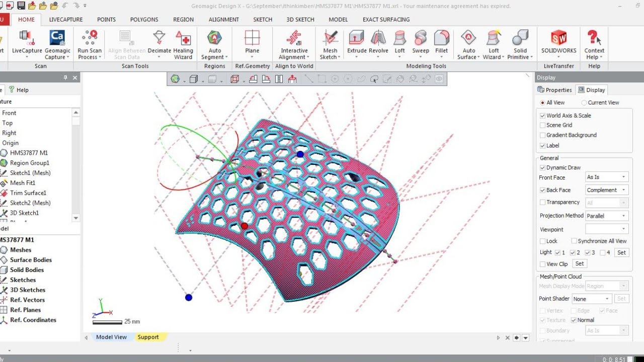Click the feature tree scroll down arrow
Screen dimensions: 644x362
click(76, 218)
